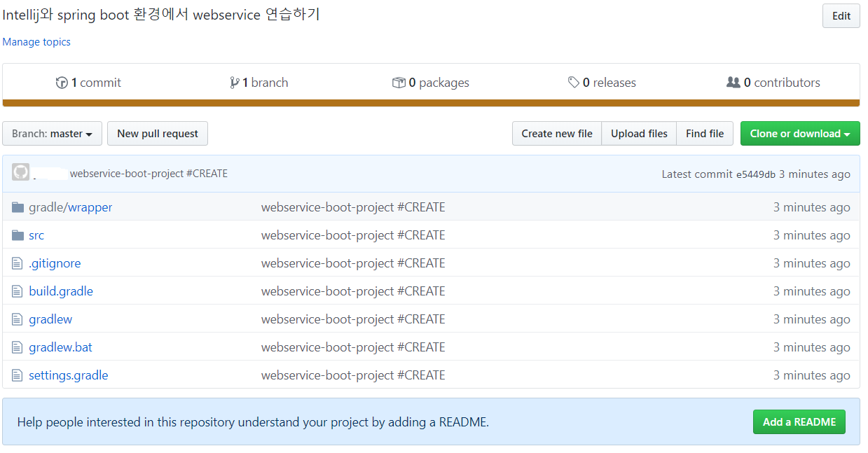Click file icon beside build.gradle
The width and height of the screenshot is (868, 453).
(18, 291)
